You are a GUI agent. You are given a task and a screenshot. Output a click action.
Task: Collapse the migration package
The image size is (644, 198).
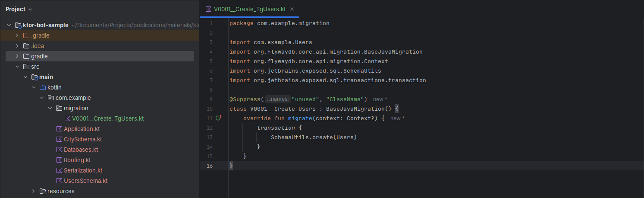(x=50, y=108)
